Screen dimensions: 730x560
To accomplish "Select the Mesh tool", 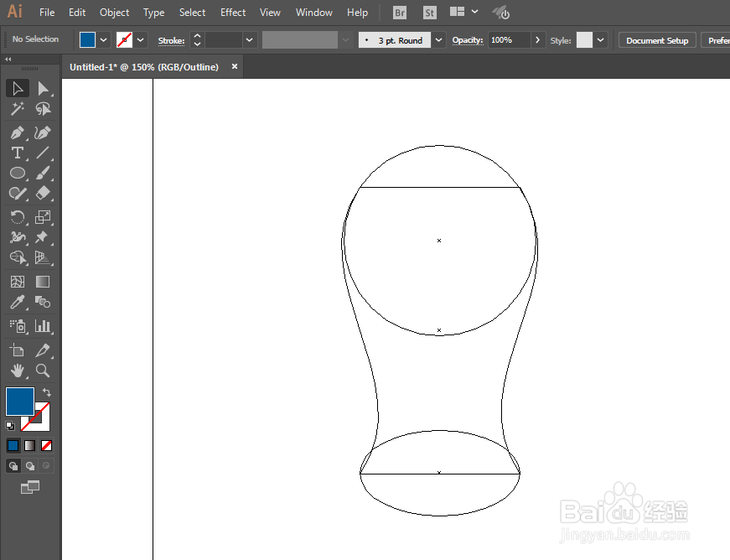I will tap(18, 282).
